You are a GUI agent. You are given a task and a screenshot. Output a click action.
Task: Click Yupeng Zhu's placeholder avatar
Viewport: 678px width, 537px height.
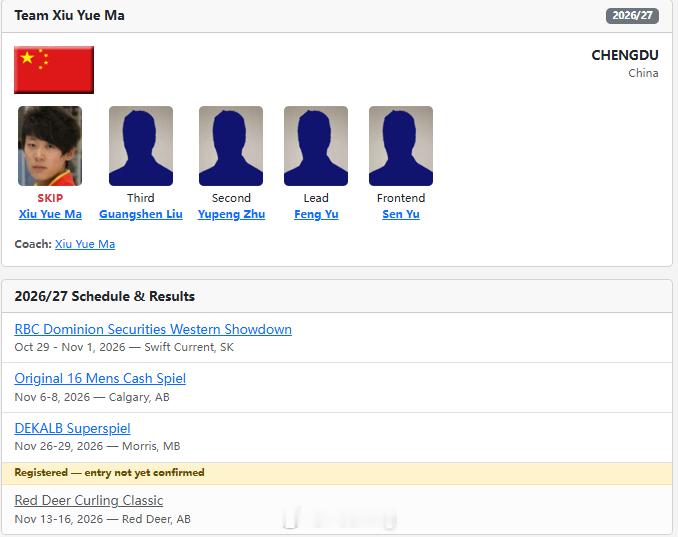pos(231,146)
